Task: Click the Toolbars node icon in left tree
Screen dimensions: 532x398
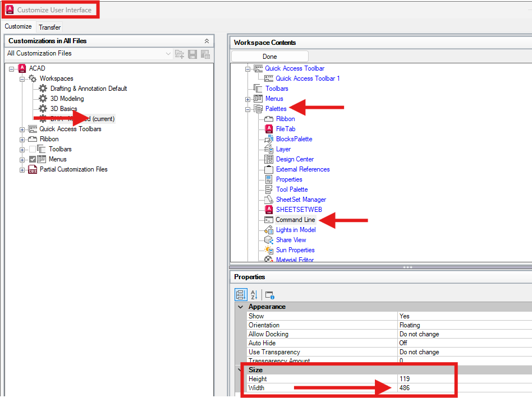Action: click(x=42, y=149)
